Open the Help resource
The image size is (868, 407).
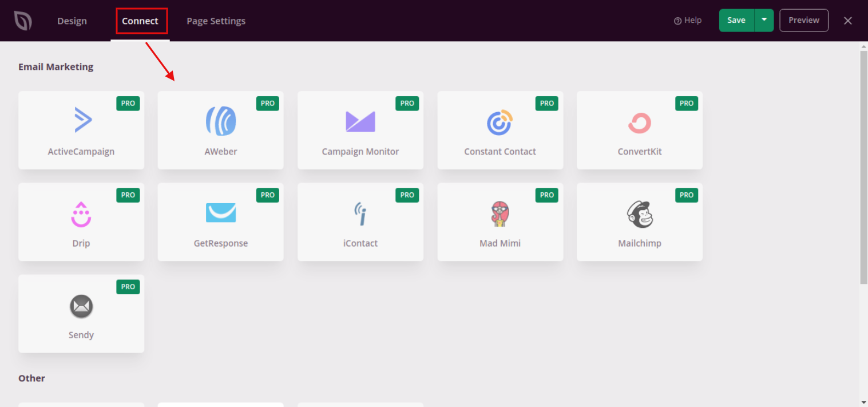point(688,20)
